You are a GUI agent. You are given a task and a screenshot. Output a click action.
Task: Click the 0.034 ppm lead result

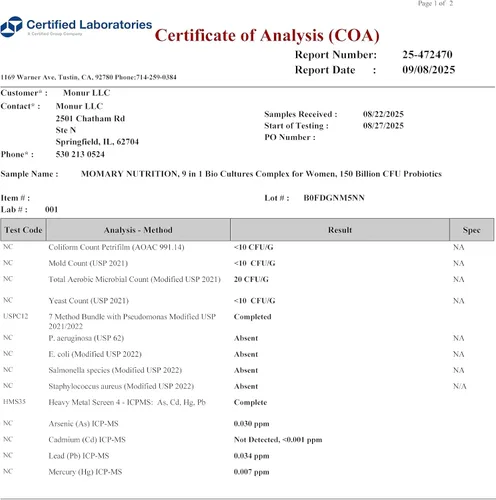click(251, 456)
